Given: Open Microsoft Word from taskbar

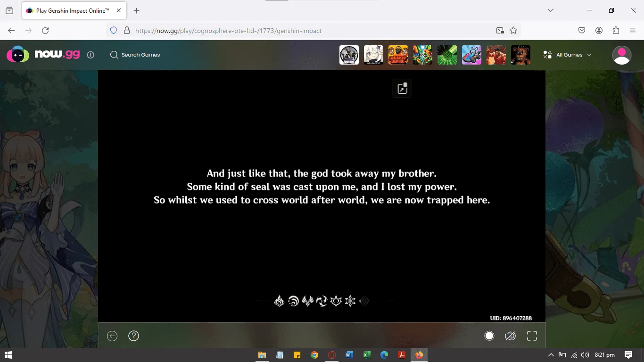Looking at the screenshot, I should click(x=349, y=355).
